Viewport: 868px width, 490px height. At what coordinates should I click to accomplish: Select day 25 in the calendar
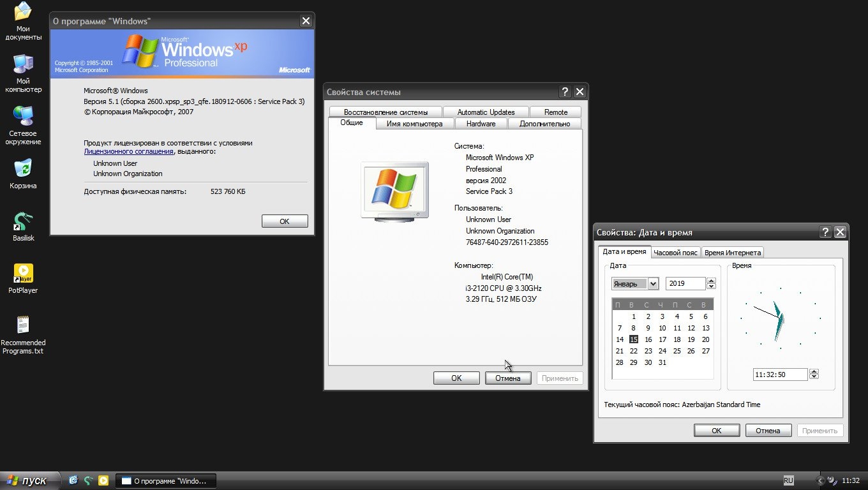pyautogui.click(x=677, y=351)
